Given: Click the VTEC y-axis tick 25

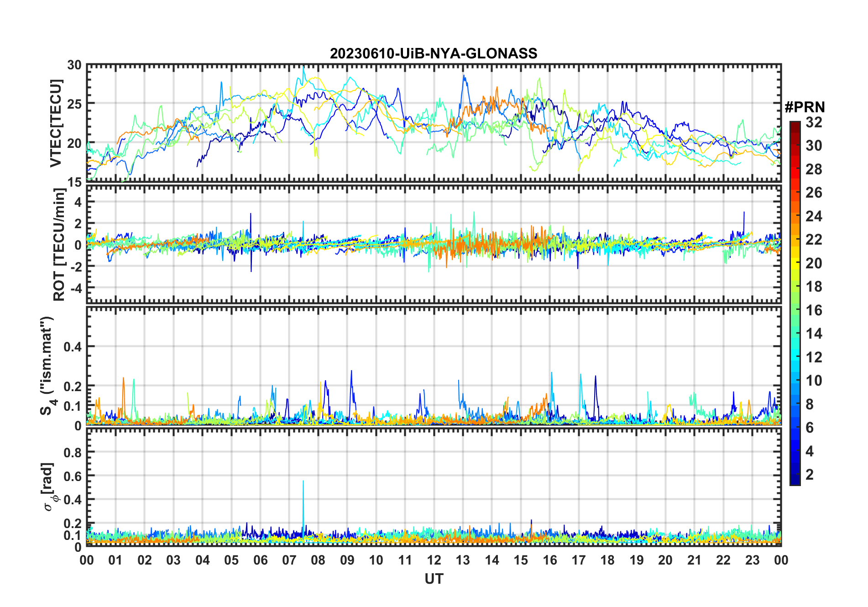Looking at the screenshot, I should tap(75, 104).
